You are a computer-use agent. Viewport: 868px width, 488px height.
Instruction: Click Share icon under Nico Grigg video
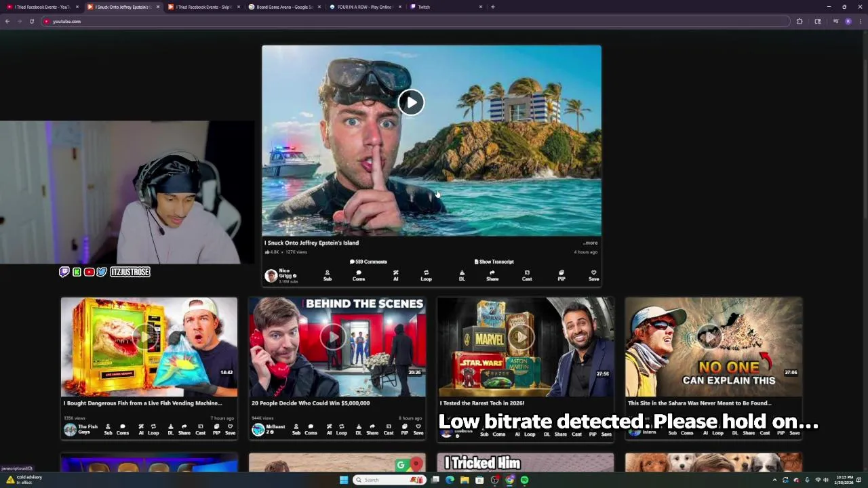tap(492, 275)
